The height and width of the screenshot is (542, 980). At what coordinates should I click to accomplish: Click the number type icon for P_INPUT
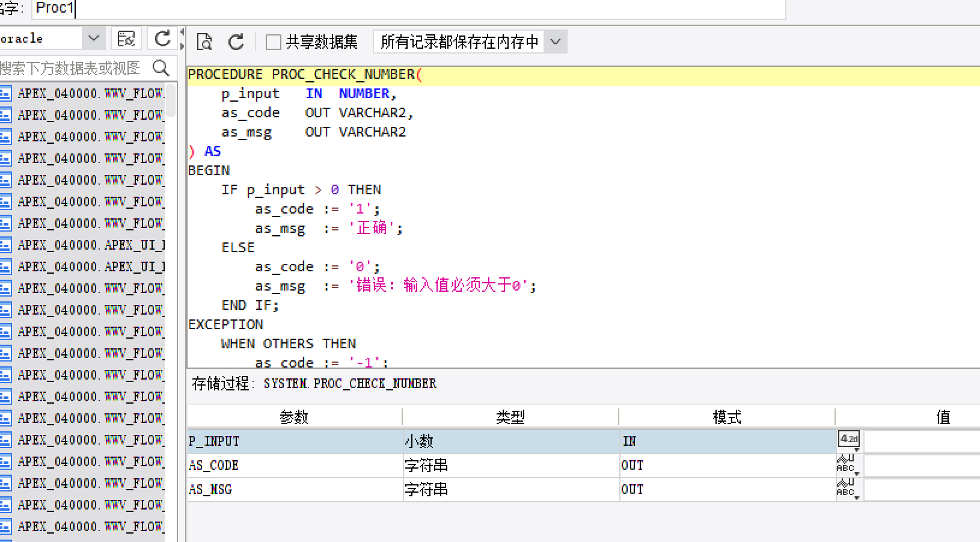[x=849, y=440]
